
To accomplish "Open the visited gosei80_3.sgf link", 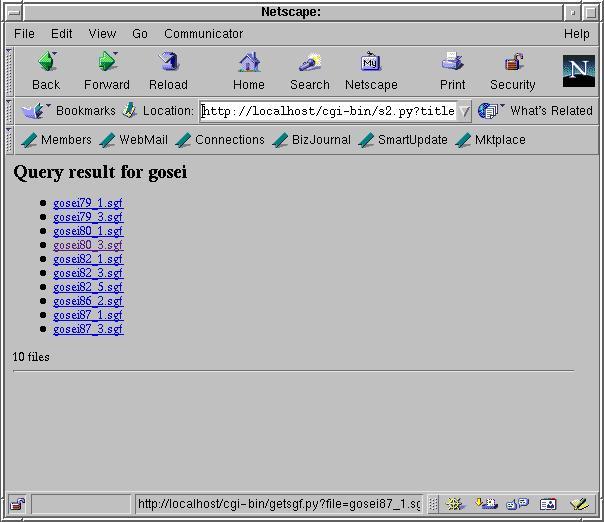I will 88,245.
